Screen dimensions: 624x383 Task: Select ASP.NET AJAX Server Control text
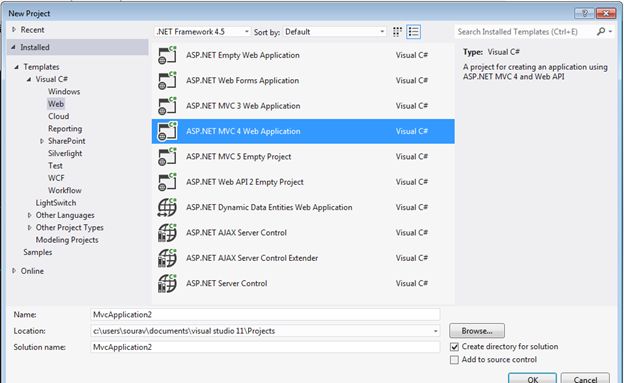[236, 233]
